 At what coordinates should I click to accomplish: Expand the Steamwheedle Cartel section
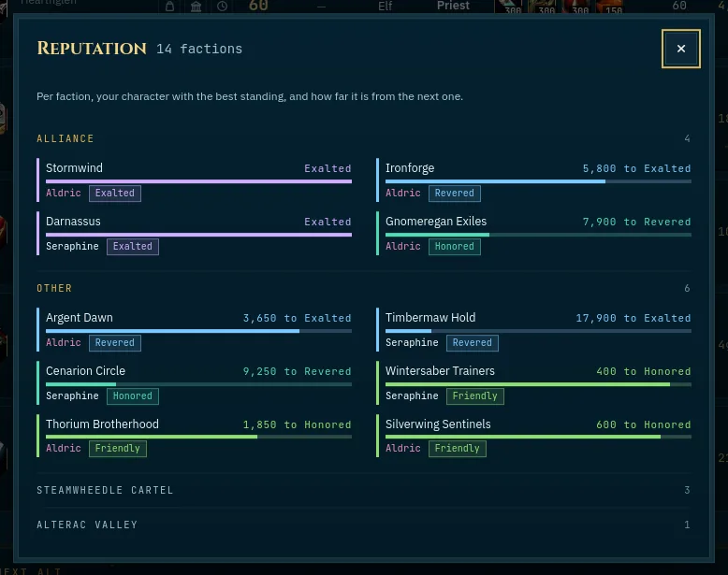tap(363, 490)
